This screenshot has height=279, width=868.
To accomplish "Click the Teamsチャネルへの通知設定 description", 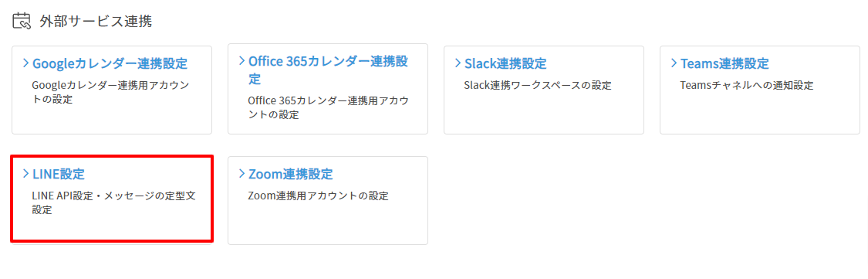I will pos(746,86).
